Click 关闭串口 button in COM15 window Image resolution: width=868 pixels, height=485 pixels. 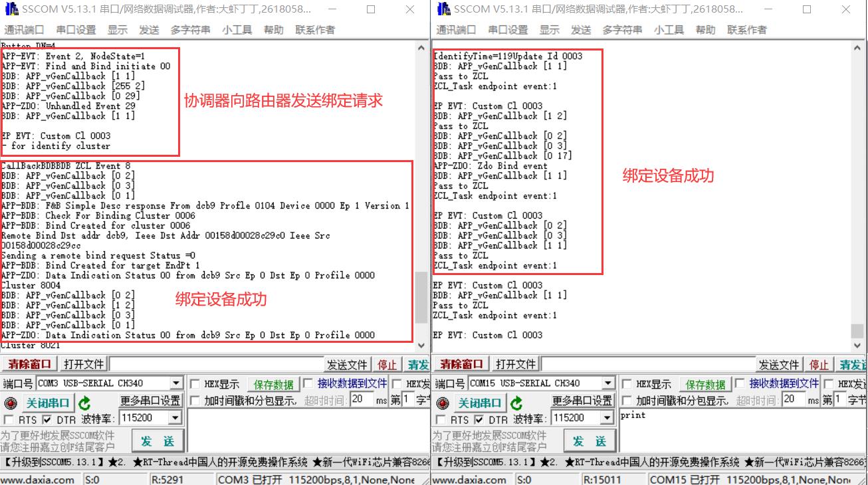point(480,403)
